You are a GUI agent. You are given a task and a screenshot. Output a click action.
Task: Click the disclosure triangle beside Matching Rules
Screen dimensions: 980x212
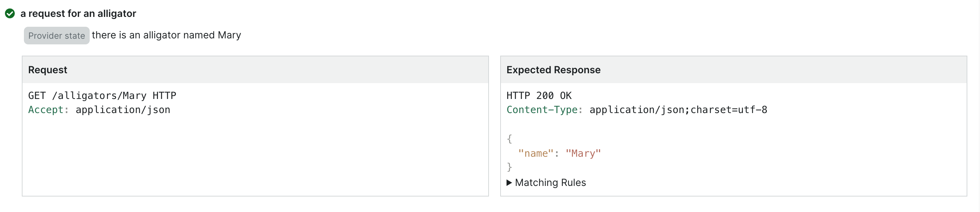tap(510, 183)
